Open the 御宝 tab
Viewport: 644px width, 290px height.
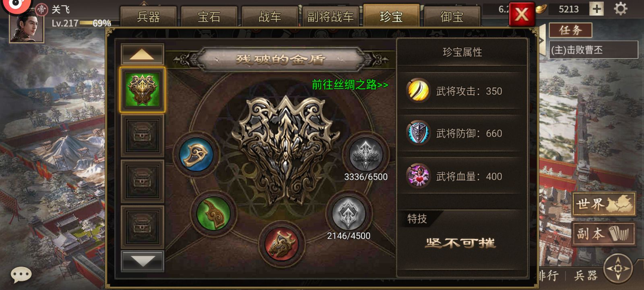[452, 17]
